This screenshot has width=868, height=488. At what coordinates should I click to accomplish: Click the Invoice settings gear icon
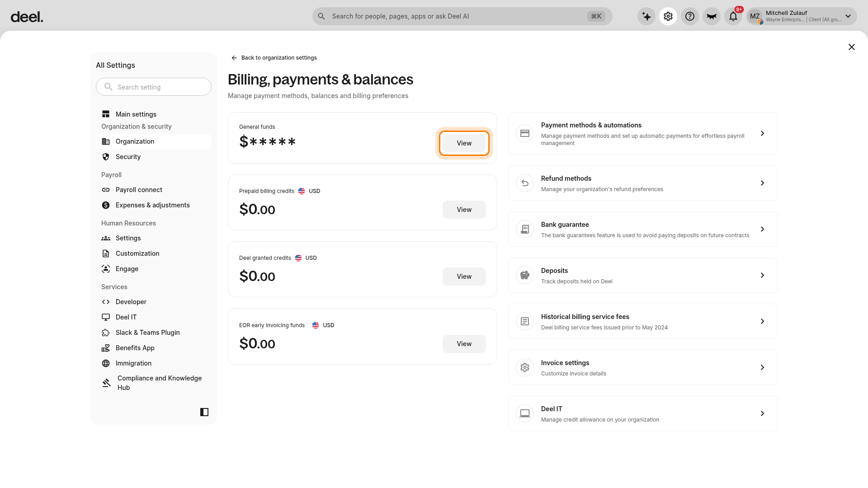click(x=525, y=367)
